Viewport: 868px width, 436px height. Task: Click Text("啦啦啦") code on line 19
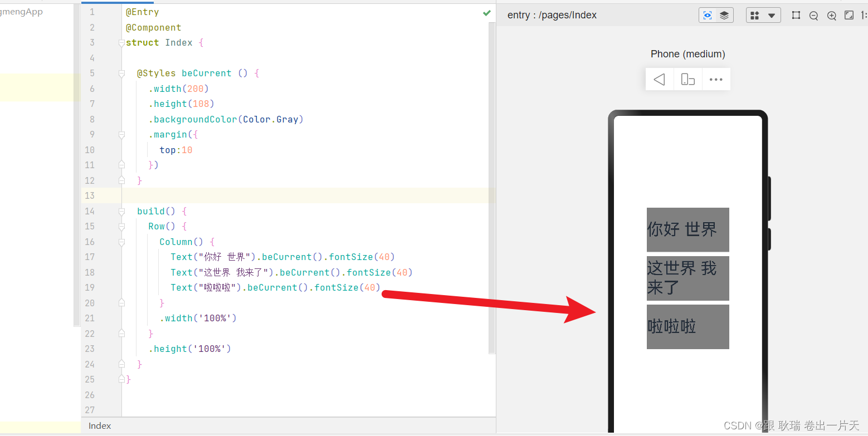[x=206, y=288]
